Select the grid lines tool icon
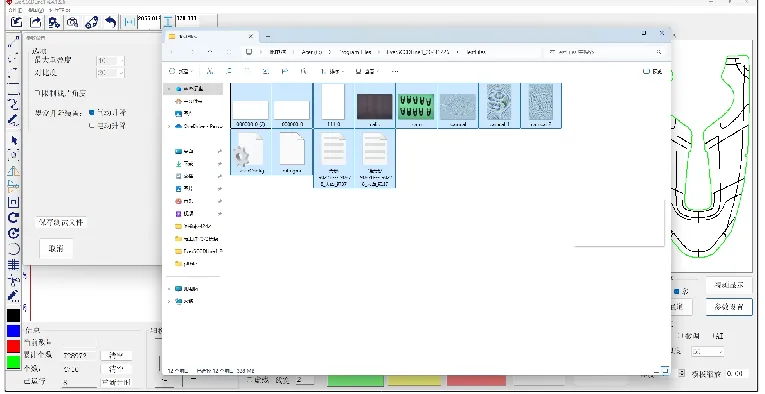The height and width of the screenshot is (394, 765). (x=14, y=264)
